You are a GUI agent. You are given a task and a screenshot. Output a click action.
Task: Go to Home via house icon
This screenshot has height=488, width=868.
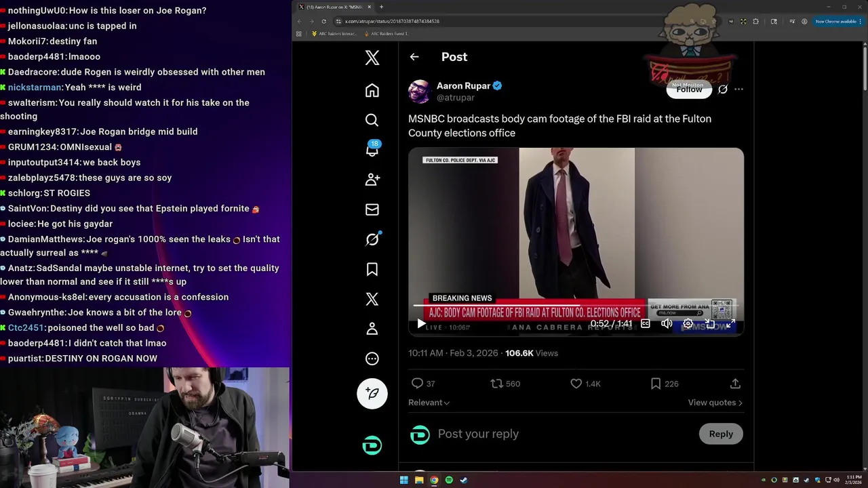[372, 90]
